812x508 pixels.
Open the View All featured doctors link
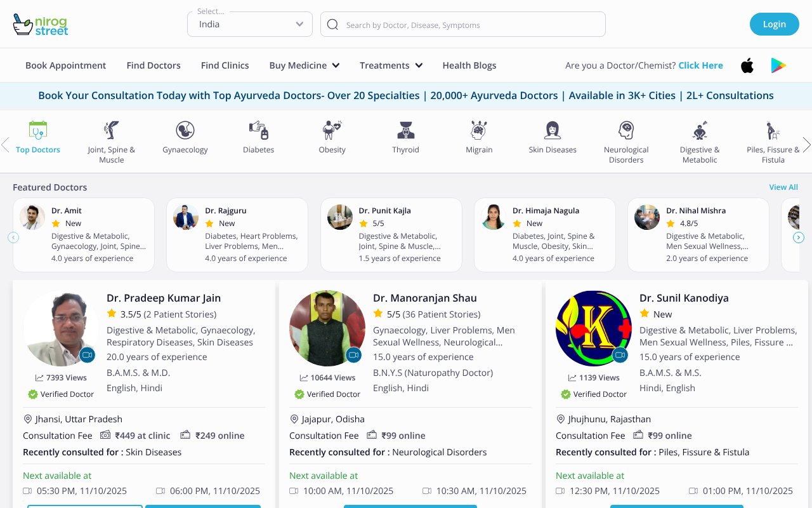[x=783, y=187]
